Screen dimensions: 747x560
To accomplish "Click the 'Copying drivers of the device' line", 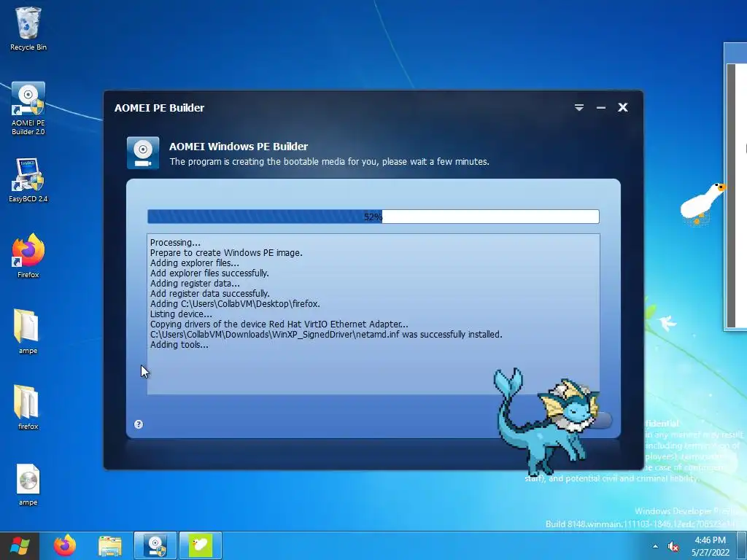I will (x=279, y=324).
